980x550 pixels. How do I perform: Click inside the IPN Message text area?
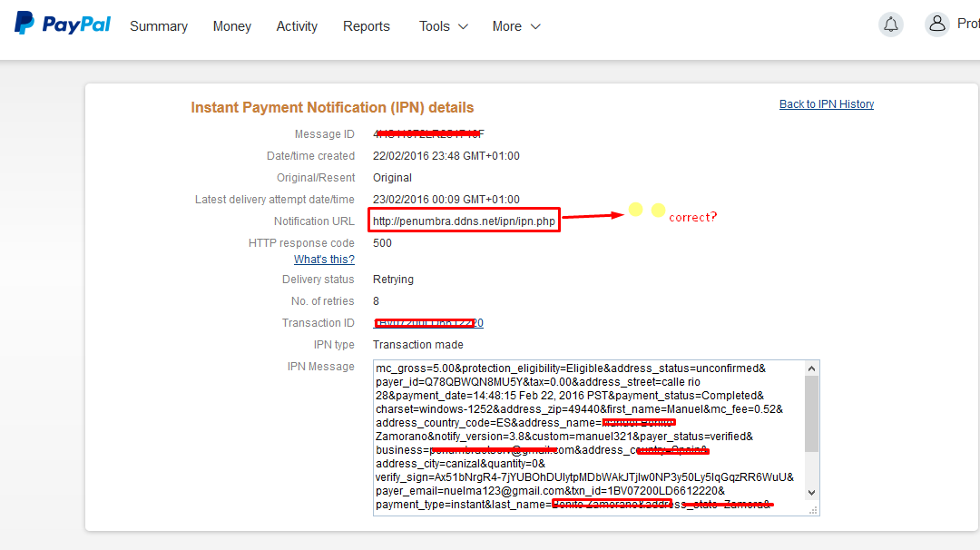point(589,437)
